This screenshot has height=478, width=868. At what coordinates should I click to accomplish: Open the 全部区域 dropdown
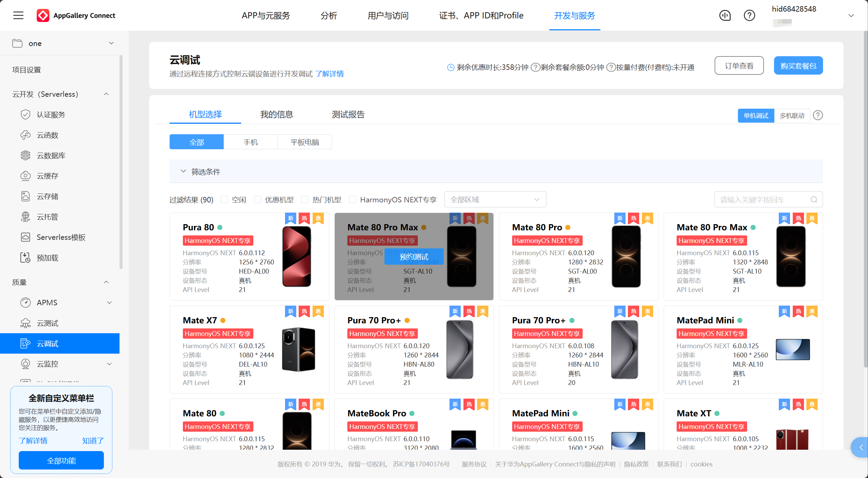click(495, 200)
